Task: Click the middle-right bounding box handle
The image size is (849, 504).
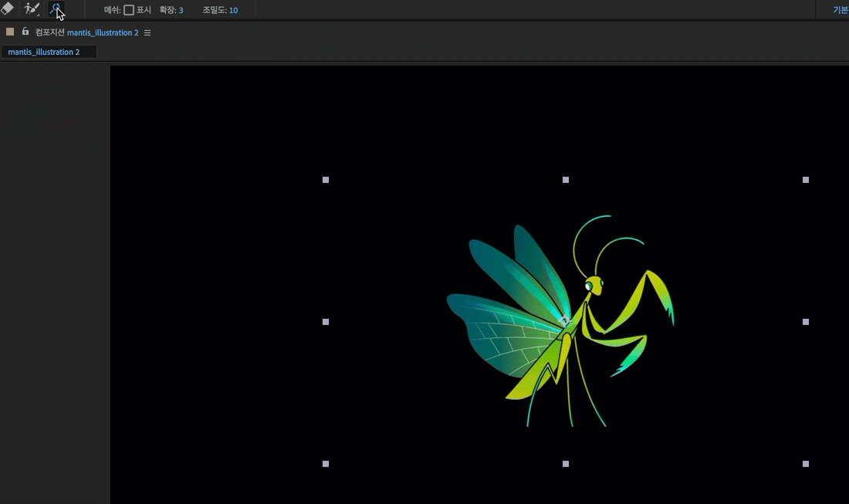Action: pyautogui.click(x=806, y=322)
